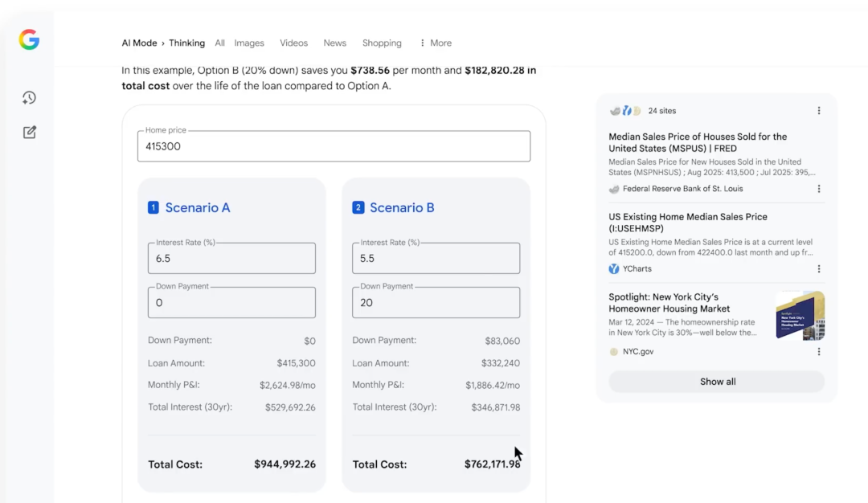
Task: Switch to the Videos tab
Action: click(x=293, y=43)
